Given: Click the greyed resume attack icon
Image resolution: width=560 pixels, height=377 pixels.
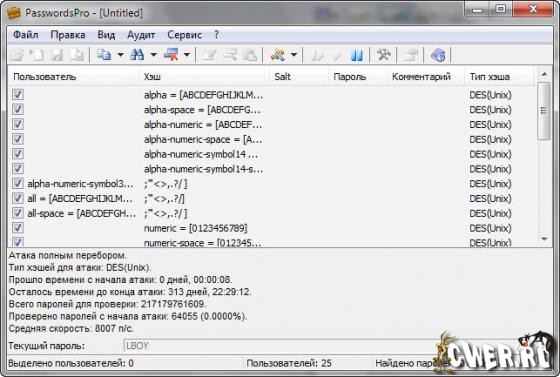Looking at the screenshot, I should tap(336, 55).
